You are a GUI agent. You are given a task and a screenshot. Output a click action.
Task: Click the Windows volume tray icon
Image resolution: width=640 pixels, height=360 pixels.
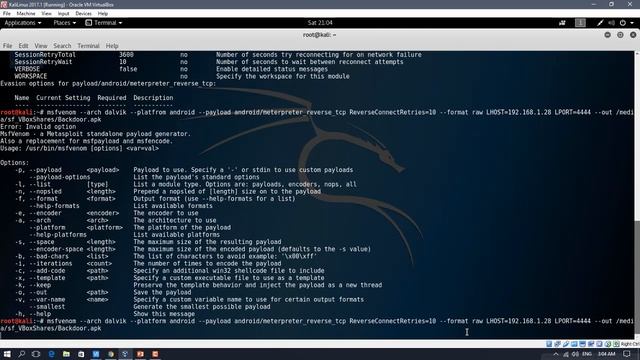coord(575,354)
